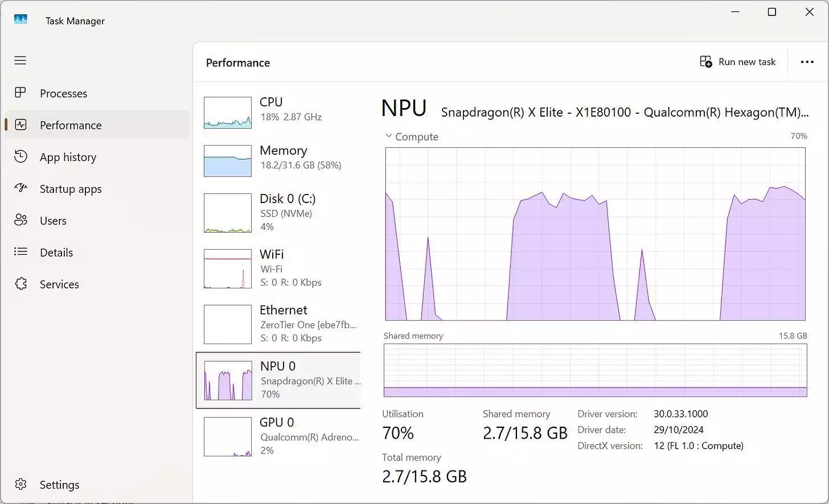Viewport: 829px width, 504px height.
Task: Click the Qualcomm(R) Adreno GPU text
Action: pyautogui.click(x=310, y=437)
